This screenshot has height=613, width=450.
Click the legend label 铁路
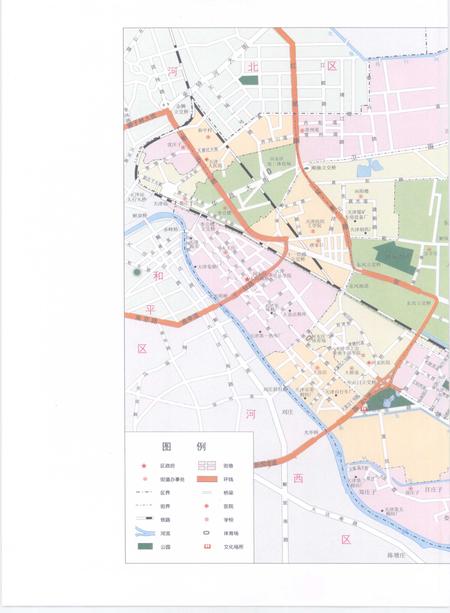[x=165, y=519]
